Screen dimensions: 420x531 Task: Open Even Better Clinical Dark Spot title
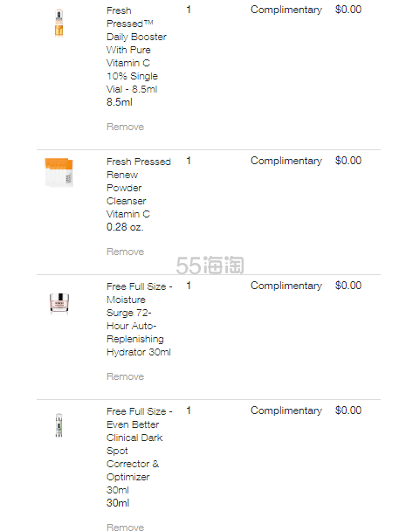pyautogui.click(x=139, y=451)
